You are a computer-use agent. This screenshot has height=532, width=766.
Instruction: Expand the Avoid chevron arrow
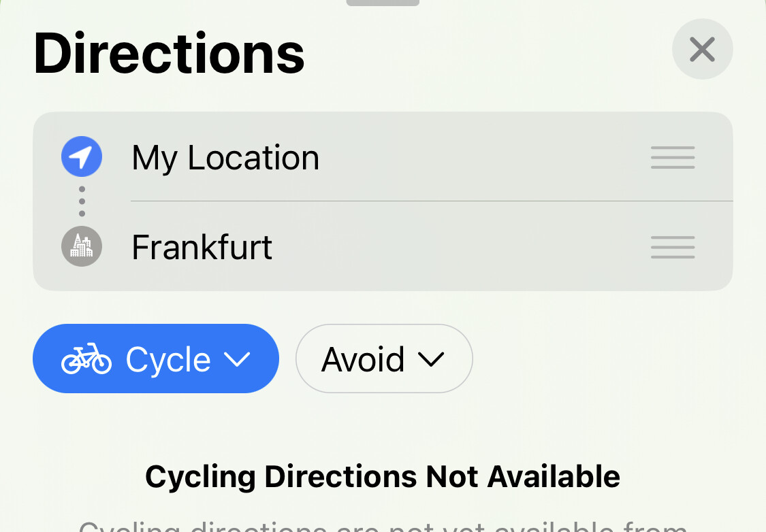pyautogui.click(x=430, y=359)
